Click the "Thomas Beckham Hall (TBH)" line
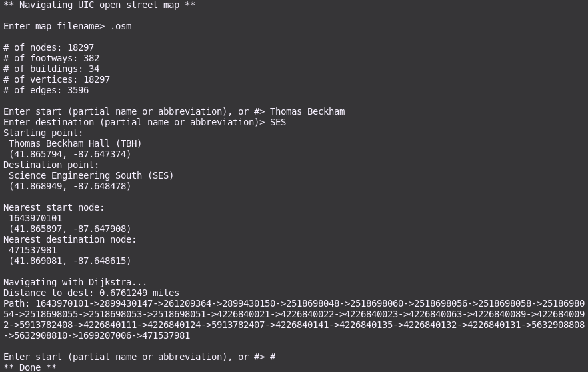The image size is (588, 372). click(x=75, y=144)
